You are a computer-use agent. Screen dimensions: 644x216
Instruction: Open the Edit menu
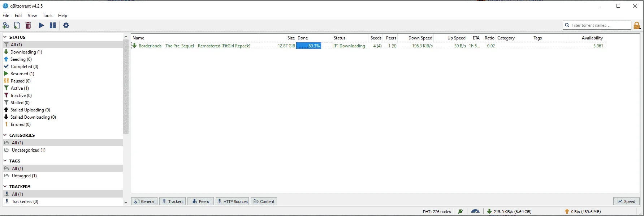coord(18,16)
